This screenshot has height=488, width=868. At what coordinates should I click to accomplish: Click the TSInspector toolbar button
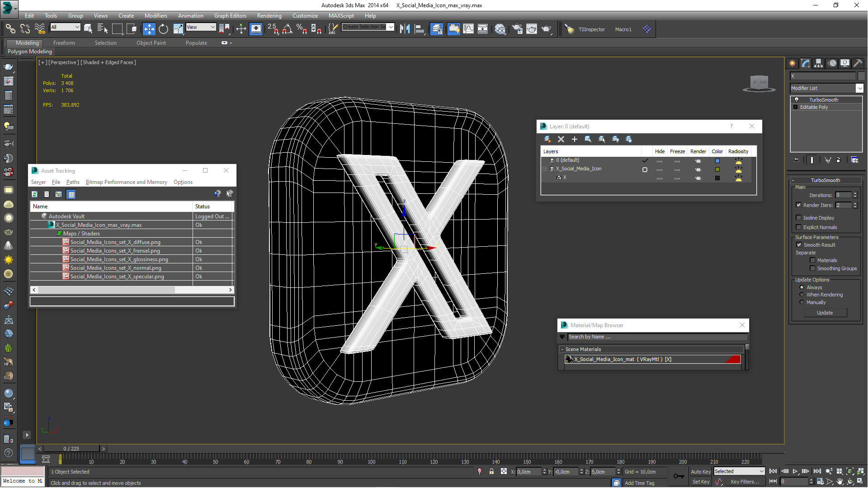click(x=591, y=29)
